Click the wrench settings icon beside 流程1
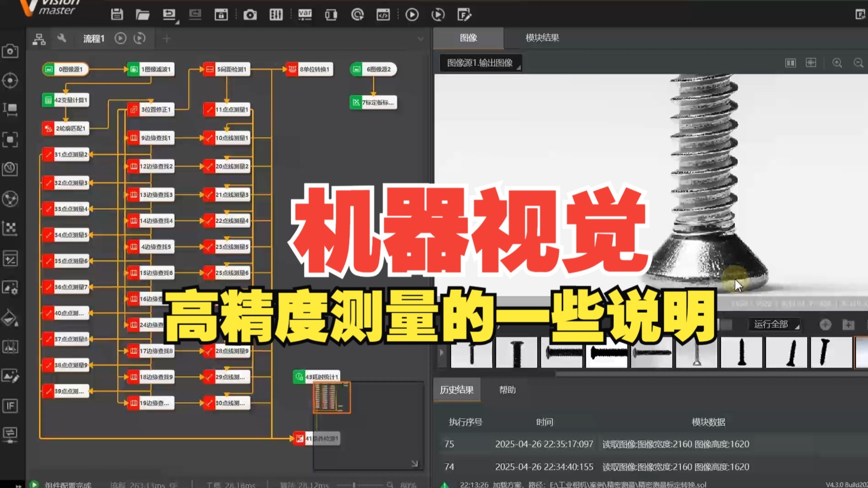This screenshot has height=488, width=868. tap(62, 38)
